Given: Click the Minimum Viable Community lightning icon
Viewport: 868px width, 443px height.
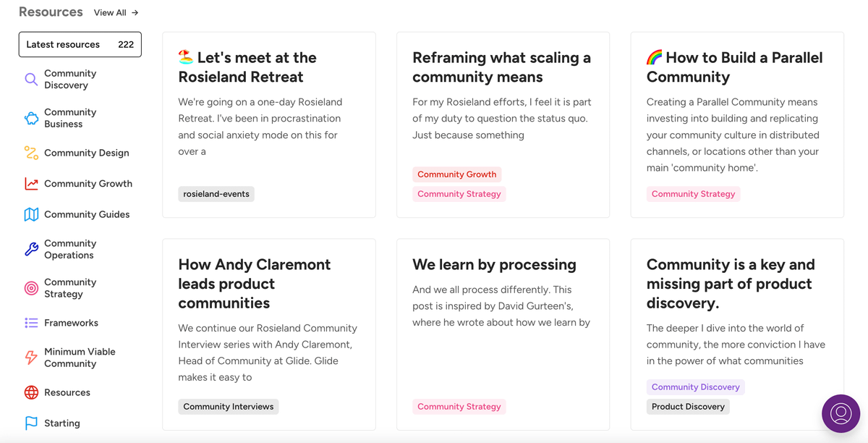Looking at the screenshot, I should click(31, 358).
